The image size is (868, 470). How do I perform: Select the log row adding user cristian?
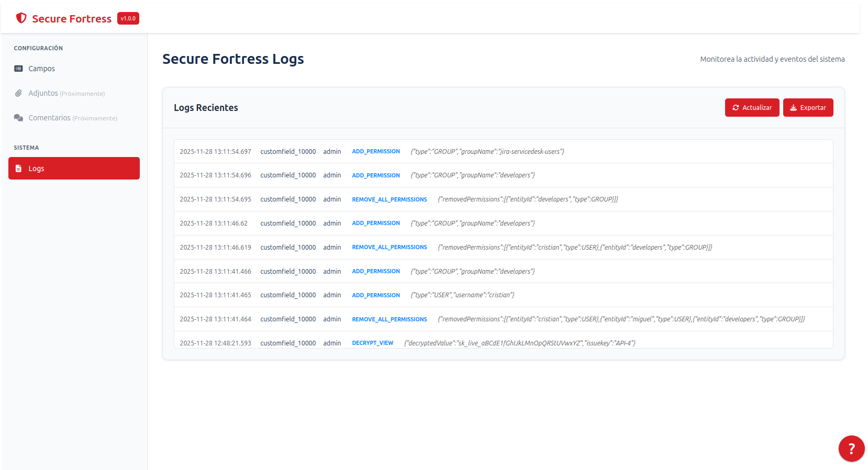tap(503, 295)
